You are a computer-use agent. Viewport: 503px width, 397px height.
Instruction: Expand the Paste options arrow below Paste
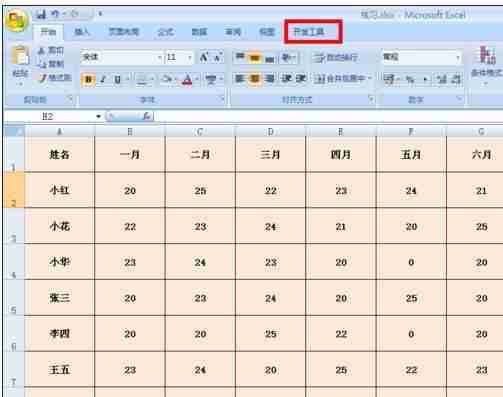[x=20, y=84]
